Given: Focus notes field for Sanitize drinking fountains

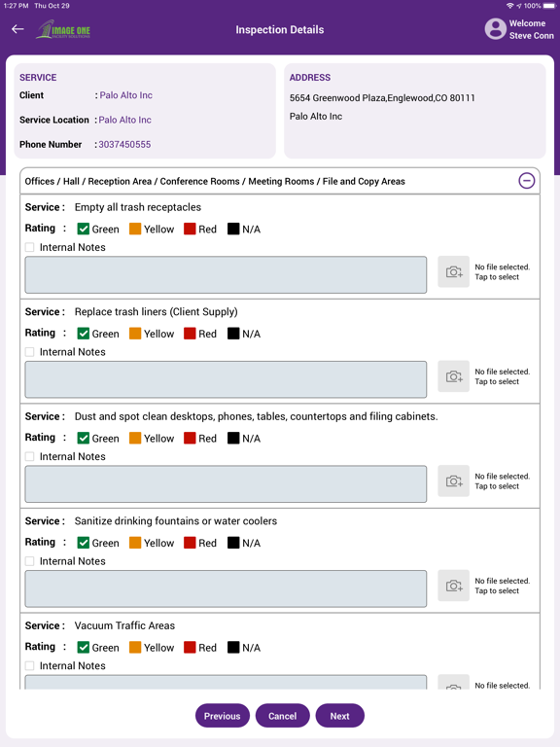Looking at the screenshot, I should coord(226,588).
